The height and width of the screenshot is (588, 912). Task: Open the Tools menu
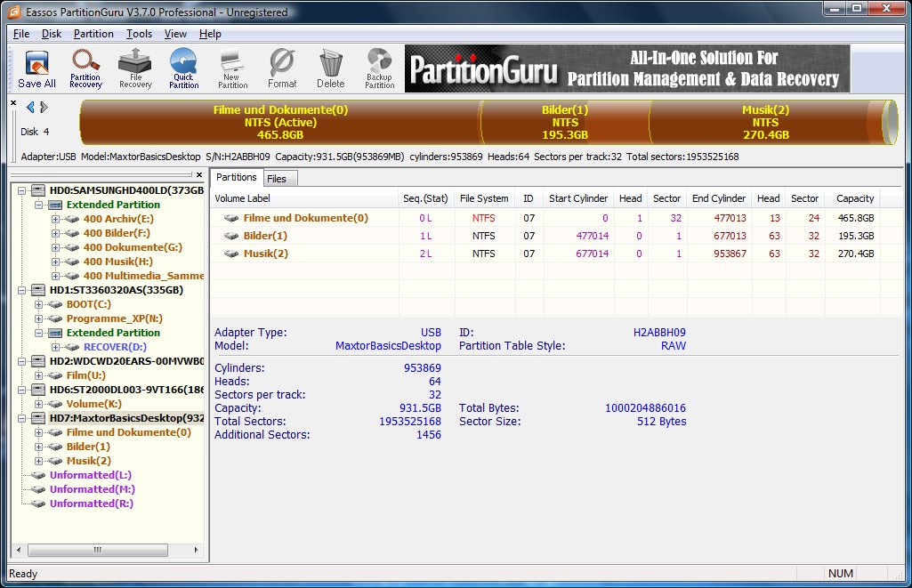click(139, 34)
